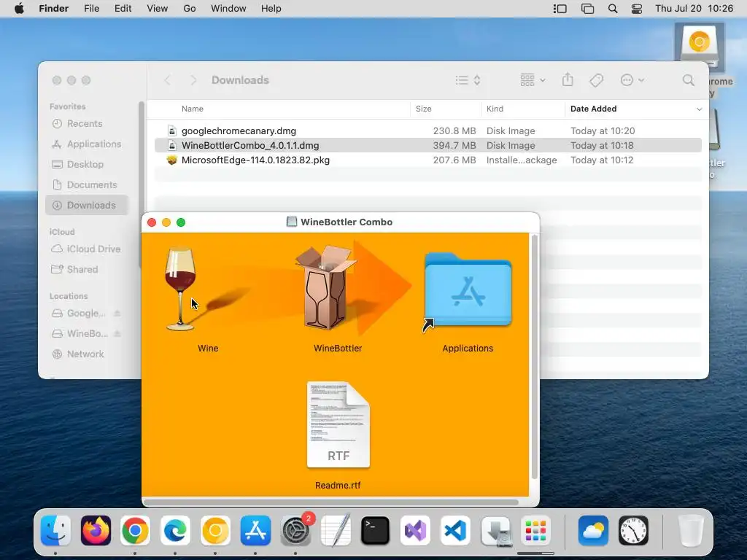Open Trash in the Dock
This screenshot has height=560, width=747.
(x=691, y=531)
